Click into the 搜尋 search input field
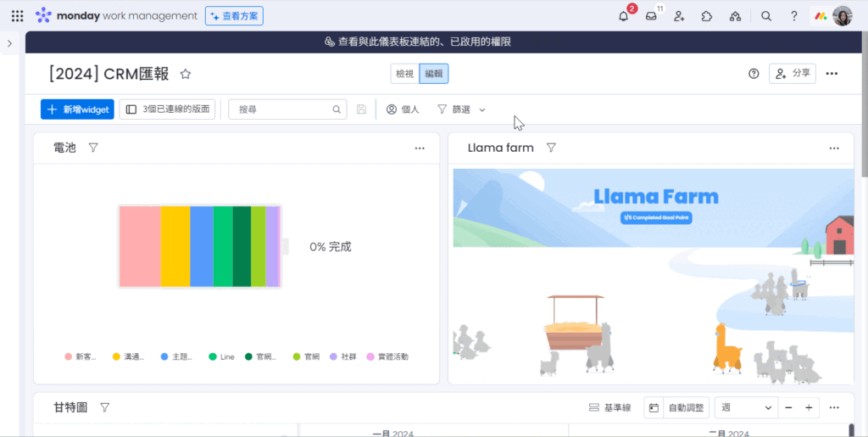The width and height of the screenshot is (868, 437). click(x=288, y=109)
